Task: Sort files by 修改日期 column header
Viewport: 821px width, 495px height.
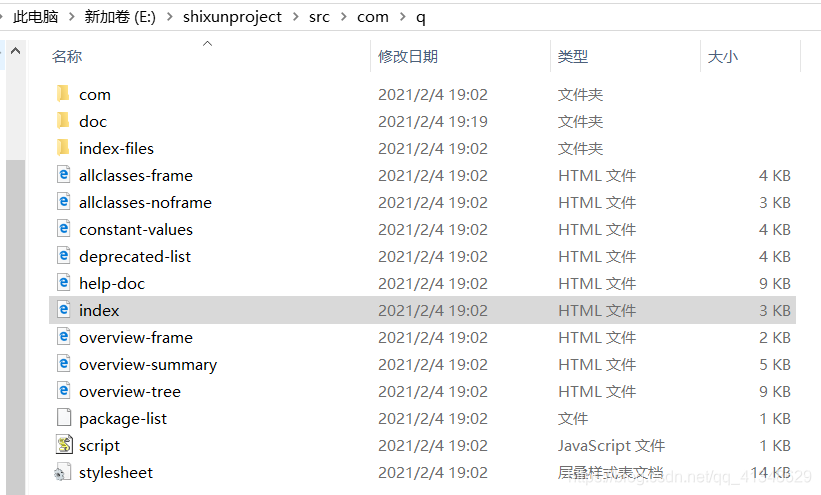Action: tap(408, 56)
